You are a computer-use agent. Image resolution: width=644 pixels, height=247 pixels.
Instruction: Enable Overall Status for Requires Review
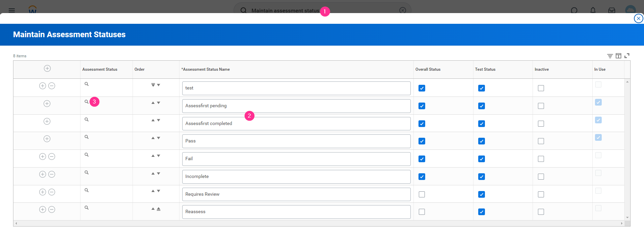(422, 194)
